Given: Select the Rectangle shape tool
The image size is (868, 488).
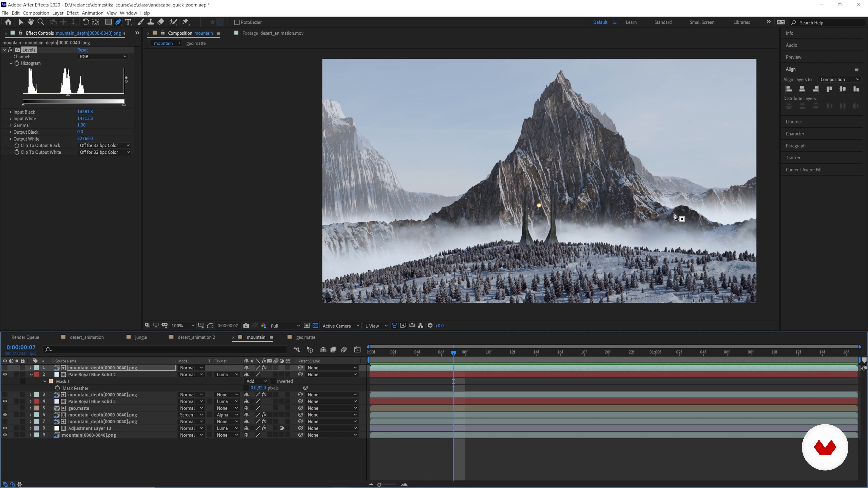Looking at the screenshot, I should (x=108, y=22).
